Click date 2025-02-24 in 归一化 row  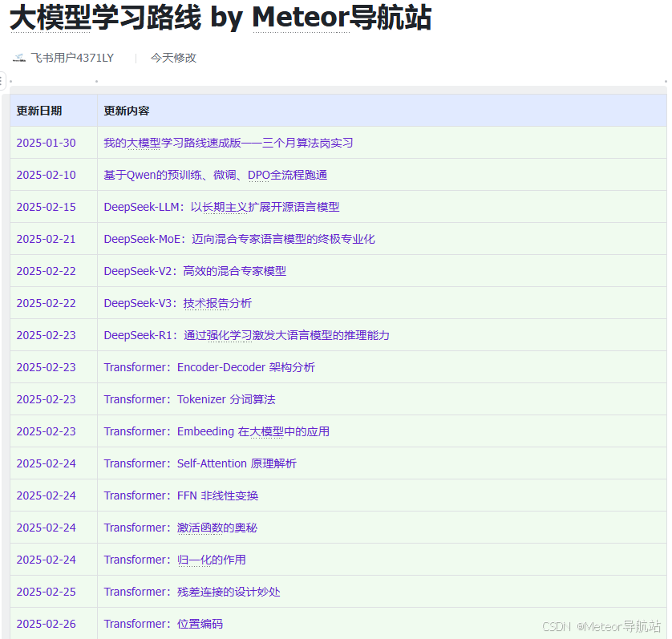click(46, 560)
